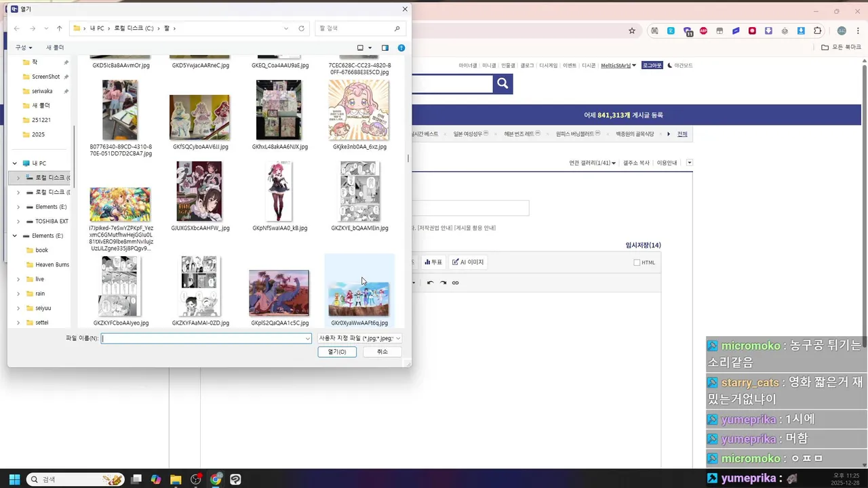868x488 pixels.
Task: Click 이벤트 in the top menu
Action: (x=570, y=66)
